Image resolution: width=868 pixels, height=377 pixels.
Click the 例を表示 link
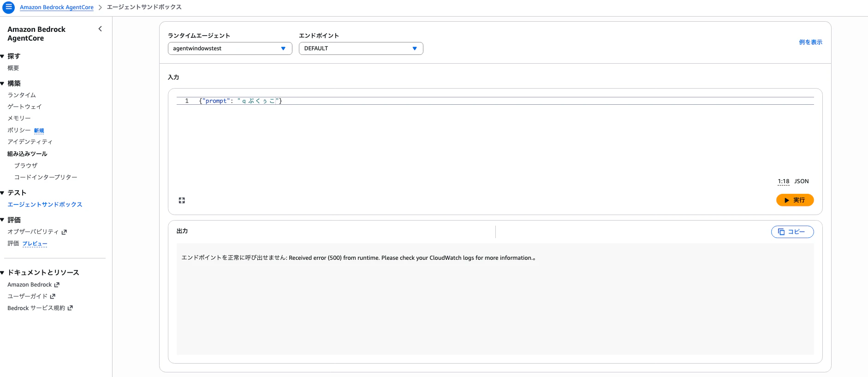[x=810, y=42]
